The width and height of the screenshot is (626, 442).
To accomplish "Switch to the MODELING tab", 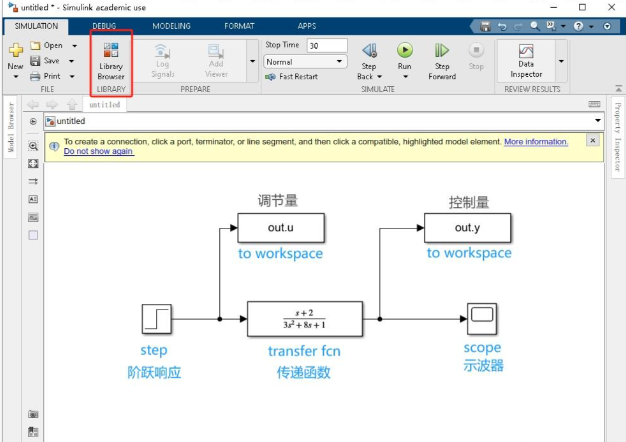I will (x=172, y=25).
